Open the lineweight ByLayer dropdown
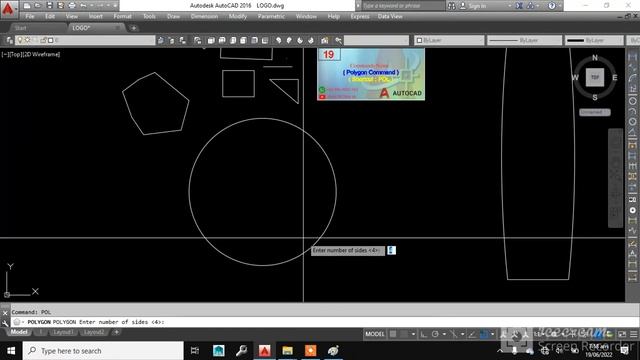Screen dimensions: 640x360 pos(594,40)
